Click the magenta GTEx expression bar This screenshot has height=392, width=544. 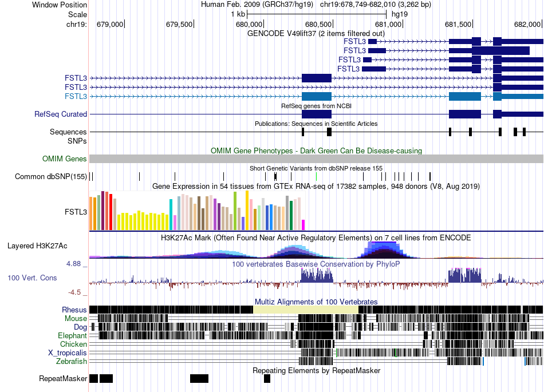coord(303,224)
